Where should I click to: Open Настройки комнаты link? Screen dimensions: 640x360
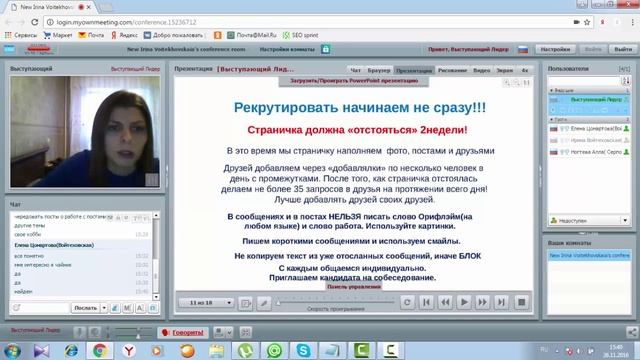[x=287, y=49]
